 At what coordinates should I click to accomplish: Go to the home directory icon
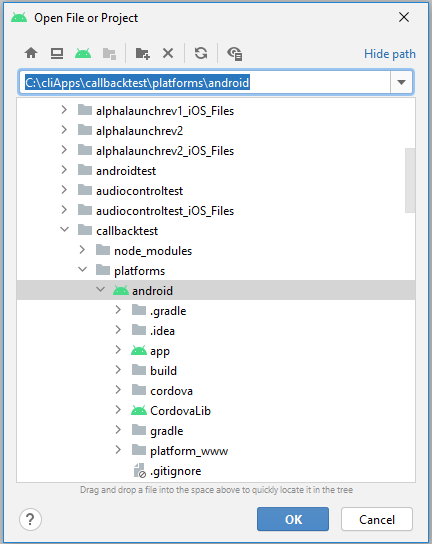(x=31, y=53)
